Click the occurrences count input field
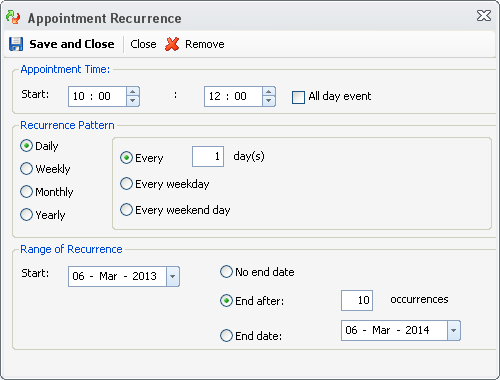 coord(357,300)
